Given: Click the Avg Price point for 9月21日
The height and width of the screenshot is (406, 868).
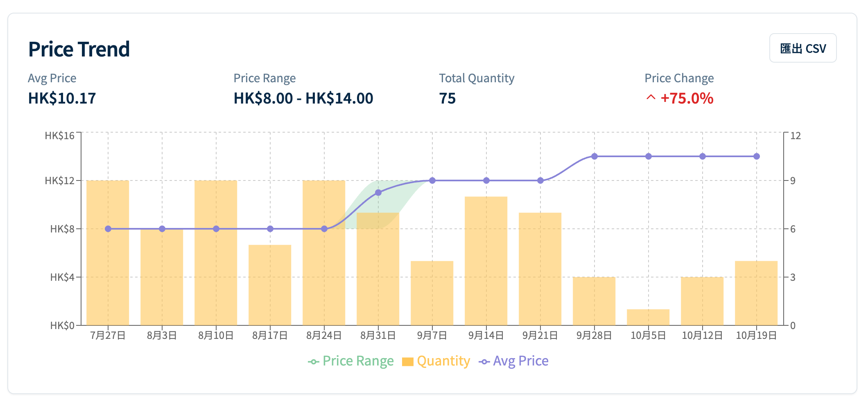Looking at the screenshot, I should (540, 180).
